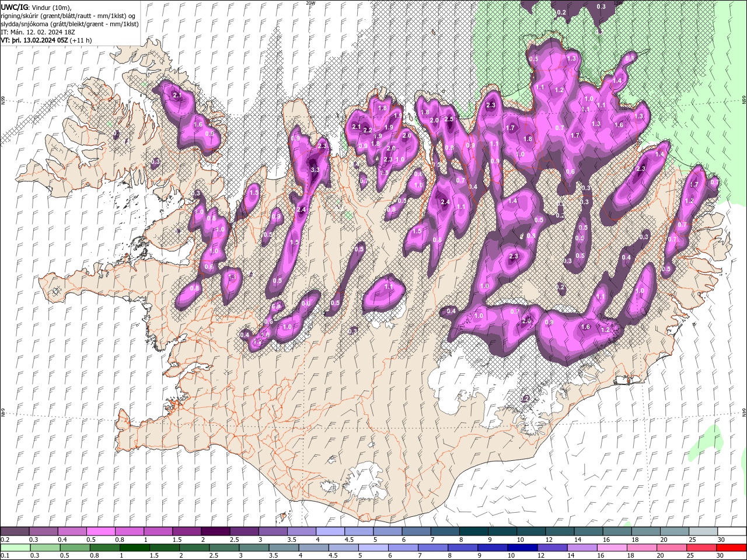Click the 14 label in the lower legend
The image size is (747, 560).
[571, 555]
